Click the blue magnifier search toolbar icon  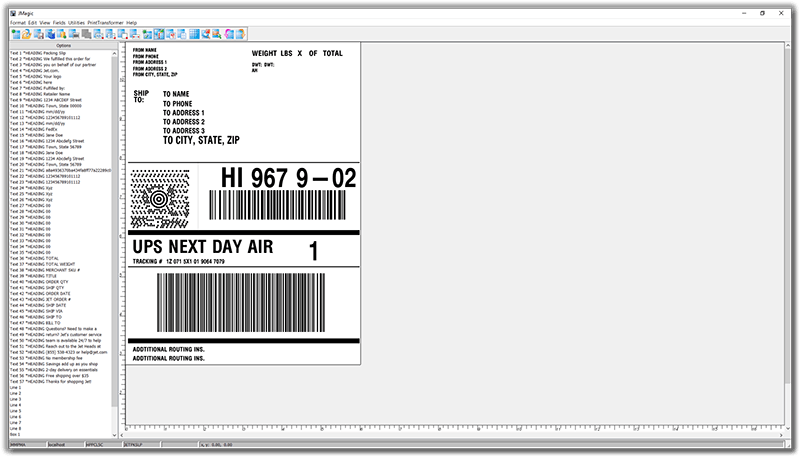(x=206, y=34)
